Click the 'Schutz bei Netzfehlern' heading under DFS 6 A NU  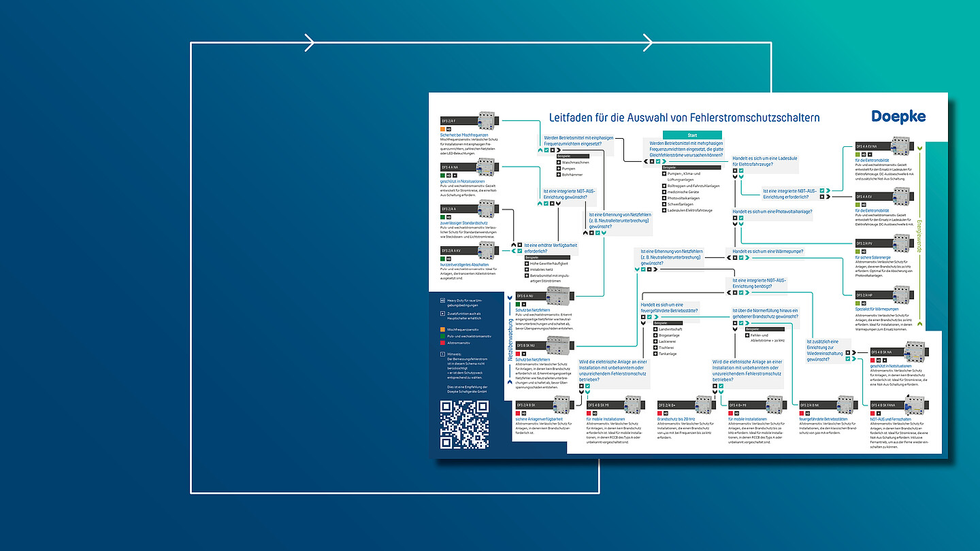pyautogui.click(x=533, y=310)
